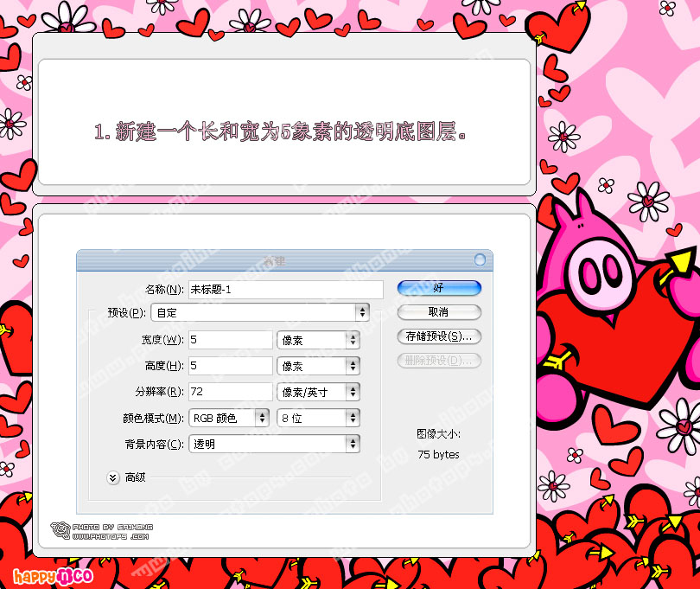The image size is (700, 589).
Task: Click the 好 (OK) button
Action: 438,288
